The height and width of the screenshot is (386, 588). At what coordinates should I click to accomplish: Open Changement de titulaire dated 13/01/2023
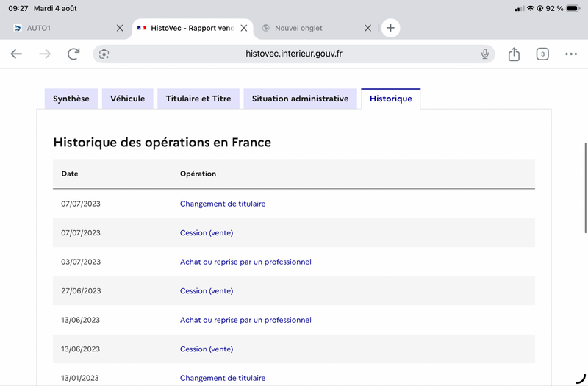[x=223, y=378]
